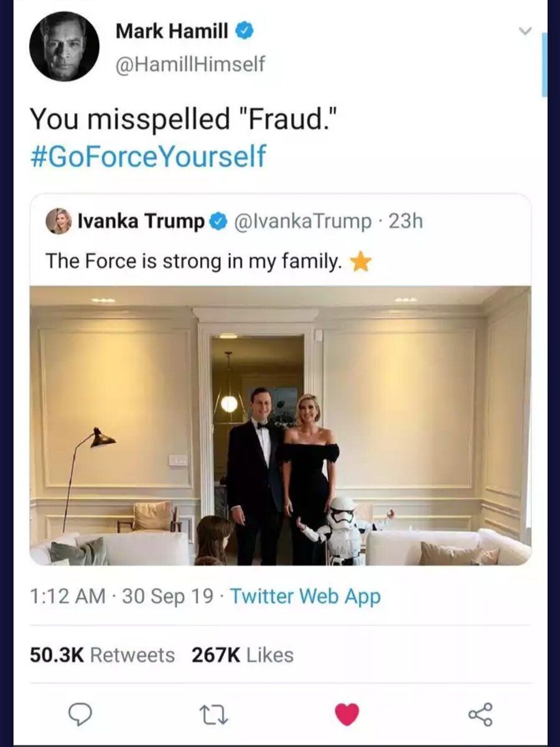This screenshot has height=747, width=560.
Task: Open the tweet author's profile picture
Action: [64, 47]
